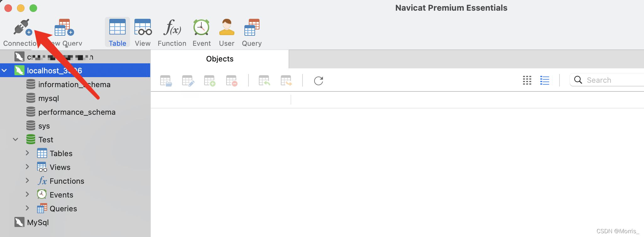
Task: Switch to list view
Action: click(x=545, y=80)
